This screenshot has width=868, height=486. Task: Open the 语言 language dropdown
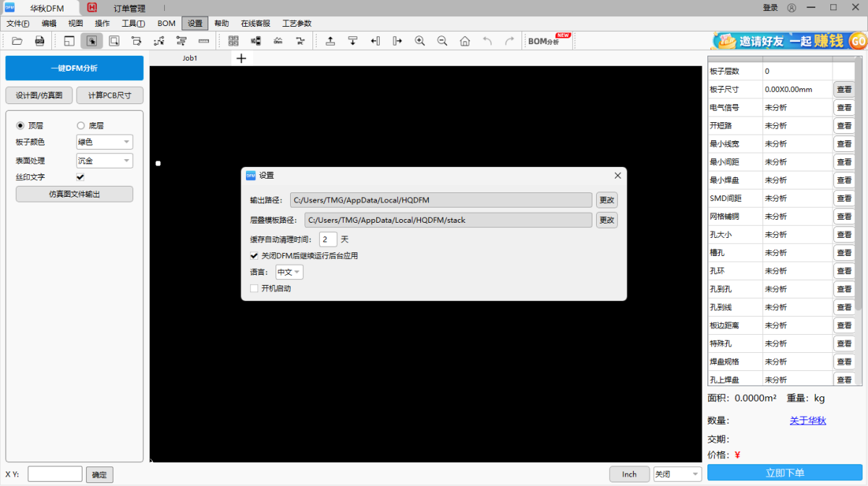[289, 272]
